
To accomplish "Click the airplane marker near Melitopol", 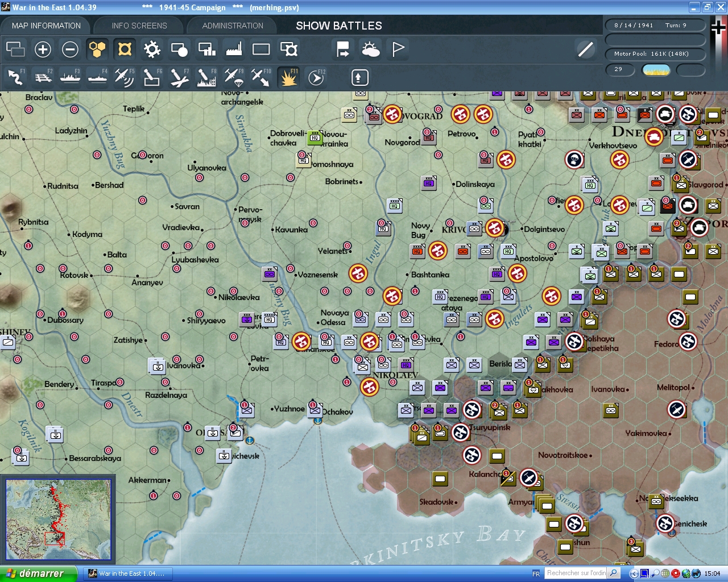I will point(677,409).
